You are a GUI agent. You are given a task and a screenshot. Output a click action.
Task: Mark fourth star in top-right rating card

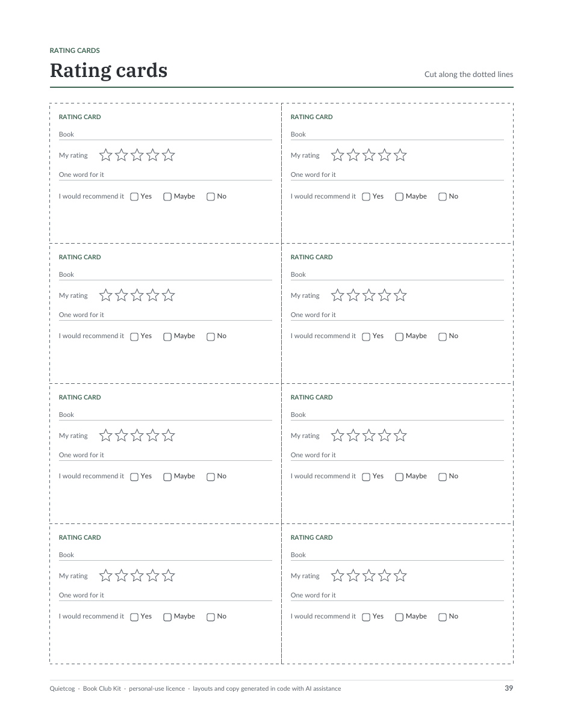pos(385,155)
